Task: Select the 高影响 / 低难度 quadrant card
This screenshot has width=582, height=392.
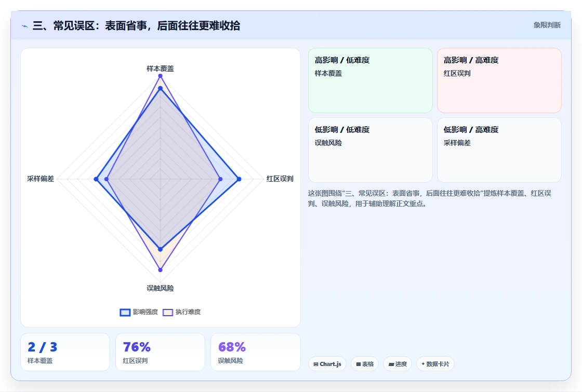Action: pyautogui.click(x=371, y=80)
